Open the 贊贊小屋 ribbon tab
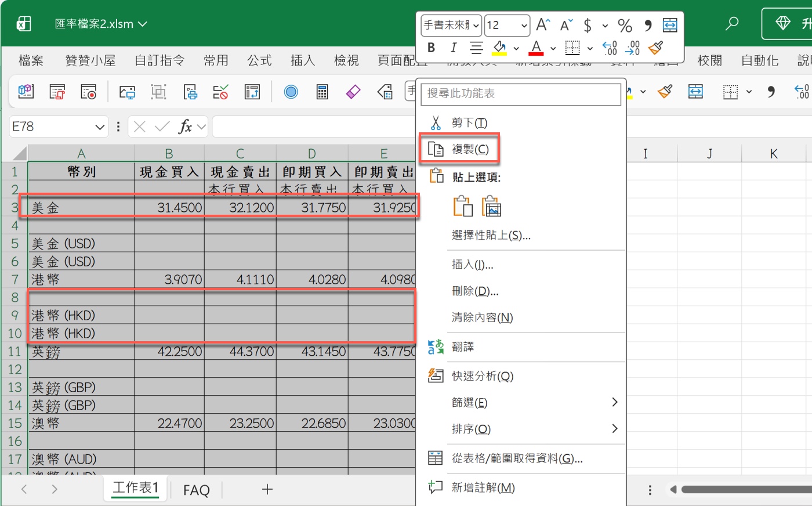The height and width of the screenshot is (506, 812). (x=90, y=60)
